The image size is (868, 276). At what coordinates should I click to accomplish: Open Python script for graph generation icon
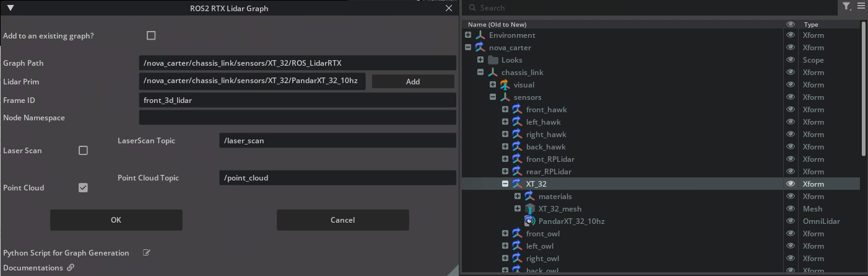[147, 253]
